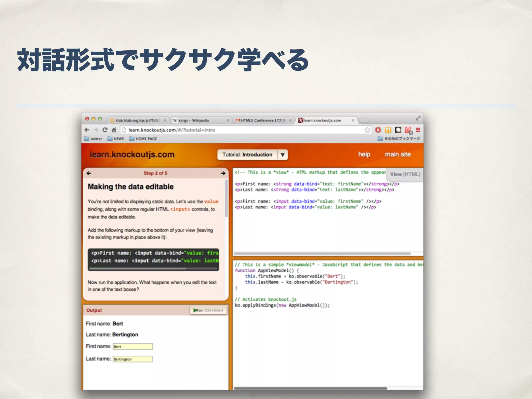This screenshot has height=399, width=532.
Task: Click the Run button in Output
Action: point(208,310)
